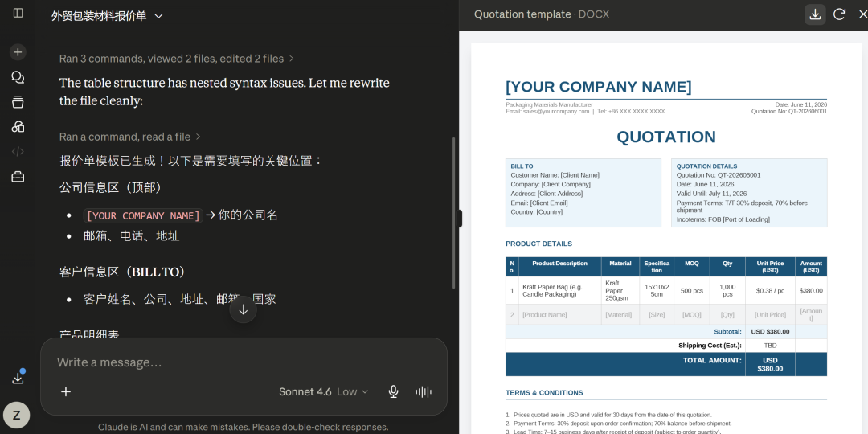Refresh the document preview
This screenshot has width=868, height=434.
click(x=839, y=14)
